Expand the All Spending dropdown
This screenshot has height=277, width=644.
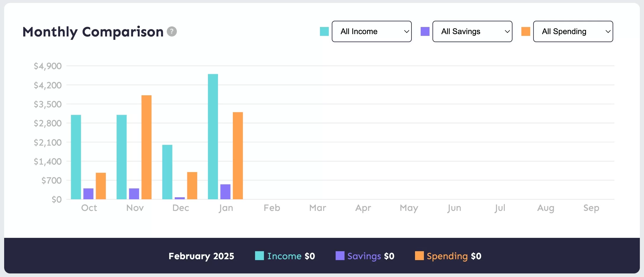click(573, 31)
